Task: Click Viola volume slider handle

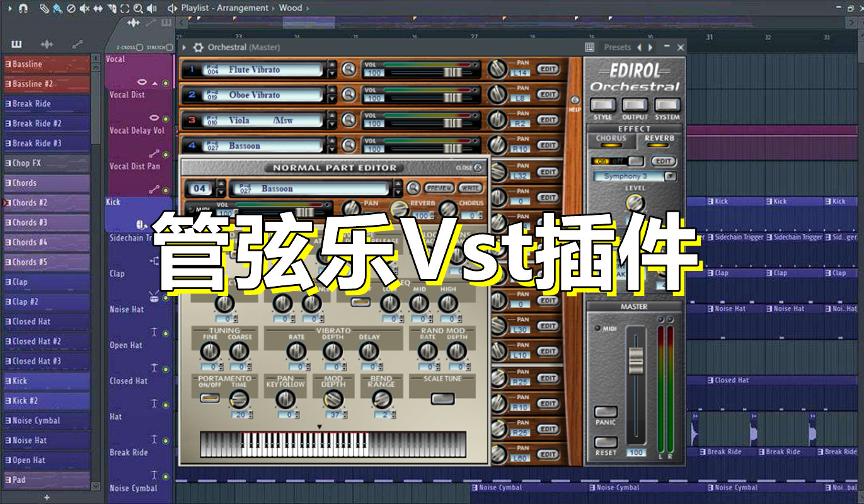Action: [x=452, y=123]
